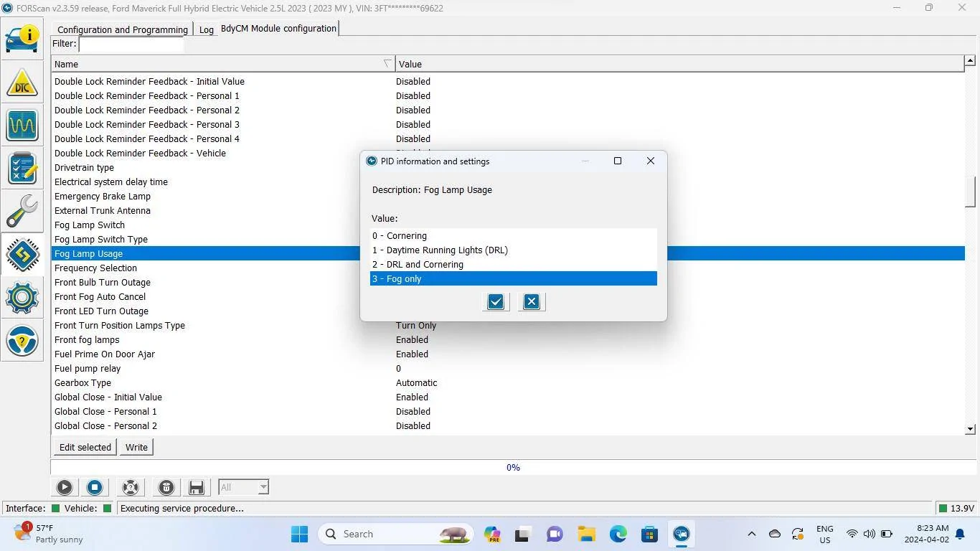Open the gear settings section

click(x=22, y=297)
